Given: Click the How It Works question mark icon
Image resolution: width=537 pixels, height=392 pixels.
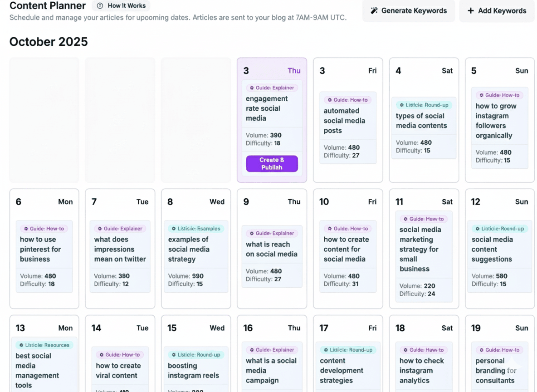Looking at the screenshot, I should click(x=99, y=6).
